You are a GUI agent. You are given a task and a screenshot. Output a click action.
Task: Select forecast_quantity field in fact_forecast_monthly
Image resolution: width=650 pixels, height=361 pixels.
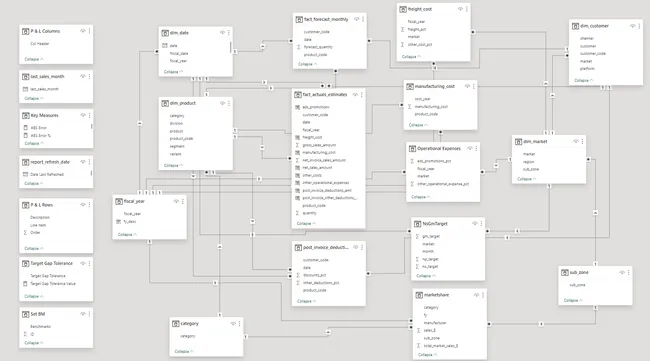tap(318, 47)
